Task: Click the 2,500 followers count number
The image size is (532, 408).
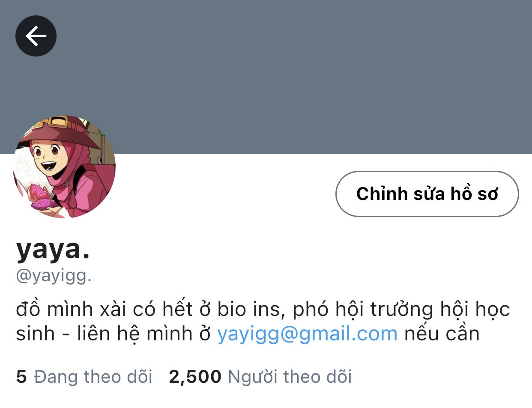Action: 195,377
